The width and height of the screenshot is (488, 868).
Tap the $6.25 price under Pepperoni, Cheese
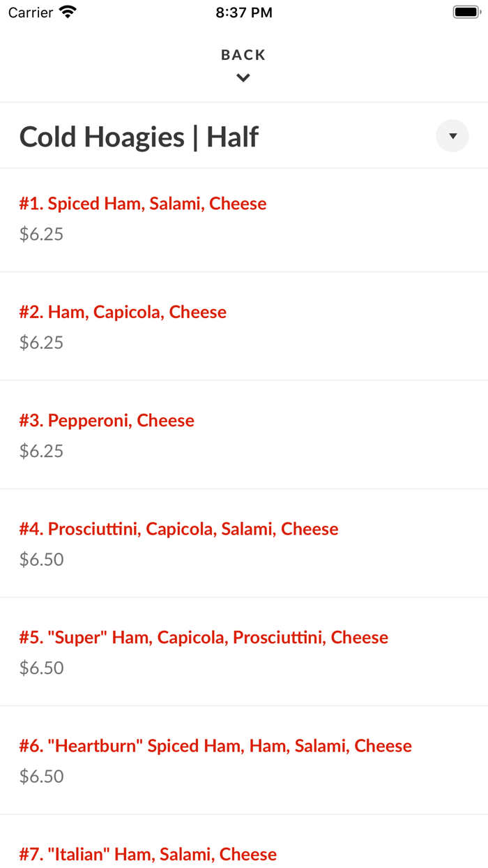(41, 451)
